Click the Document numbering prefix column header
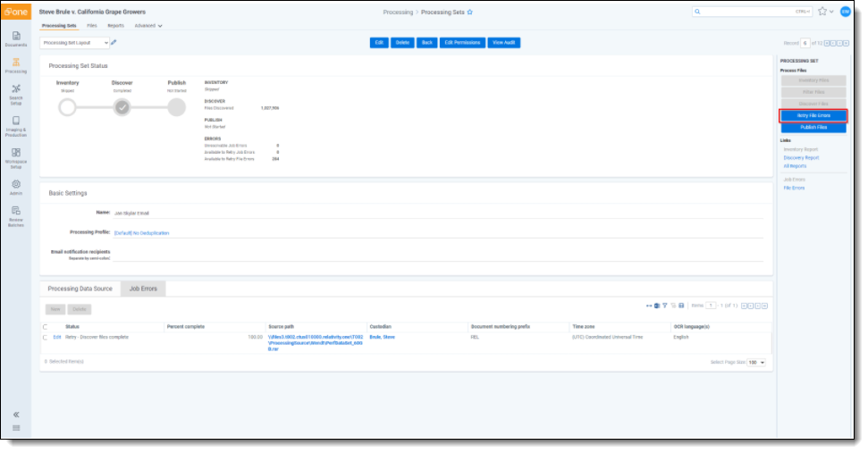 coord(501,327)
